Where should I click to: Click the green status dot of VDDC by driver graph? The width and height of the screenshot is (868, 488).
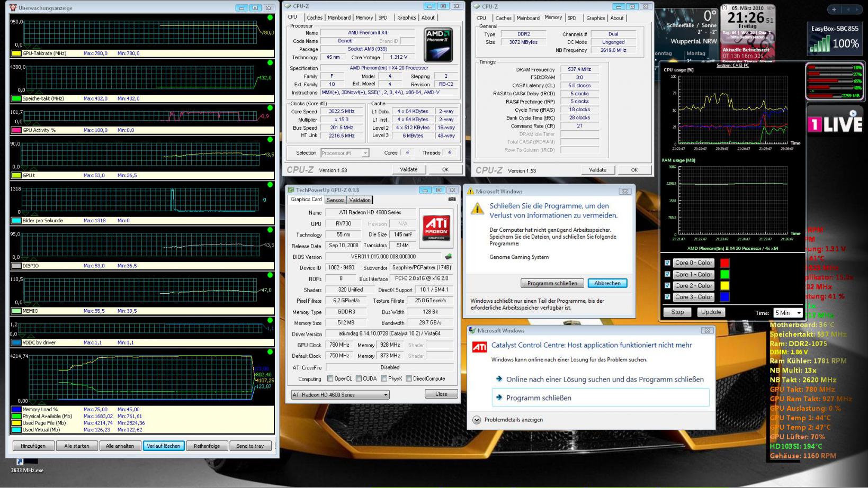click(270, 320)
